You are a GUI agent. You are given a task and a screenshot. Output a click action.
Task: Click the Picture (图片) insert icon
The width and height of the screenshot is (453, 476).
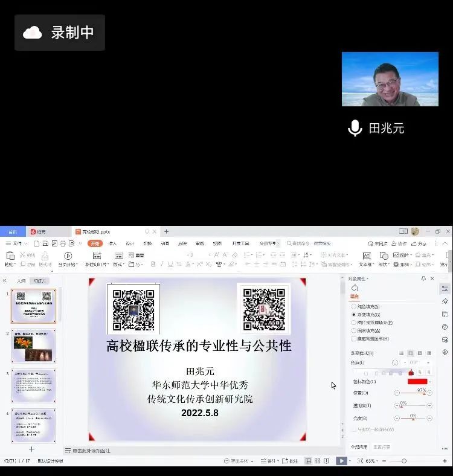(396, 255)
